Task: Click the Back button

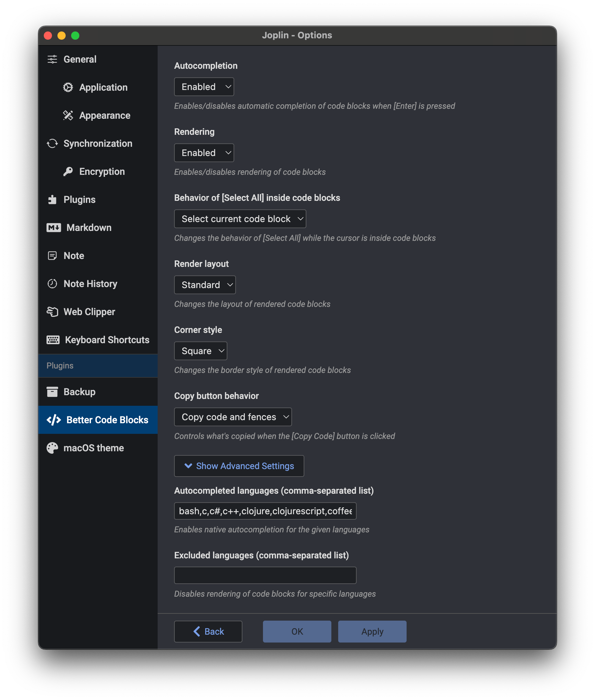Action: [x=208, y=632]
